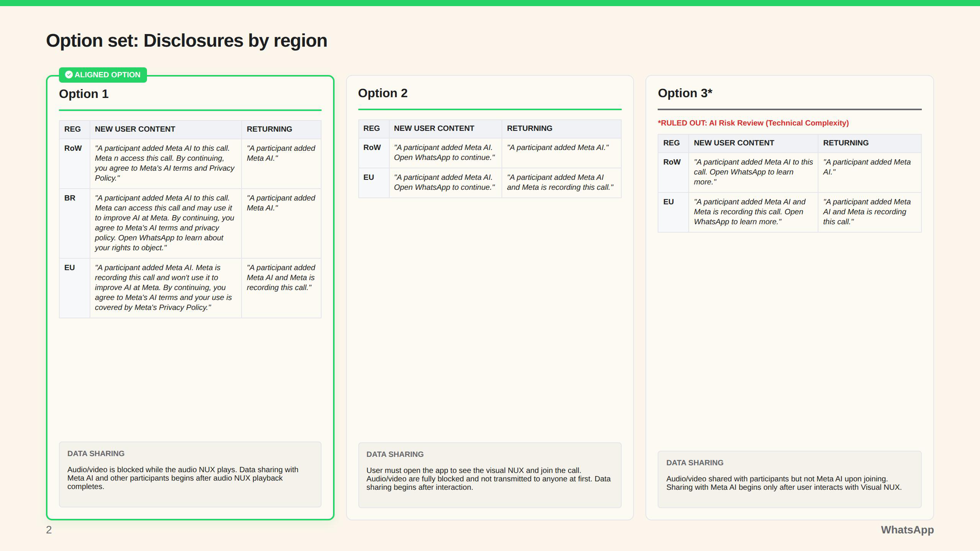Click Option 1 EU 'won't use it to improve AI' cell
Screen dimensions: 980x551
165,288
